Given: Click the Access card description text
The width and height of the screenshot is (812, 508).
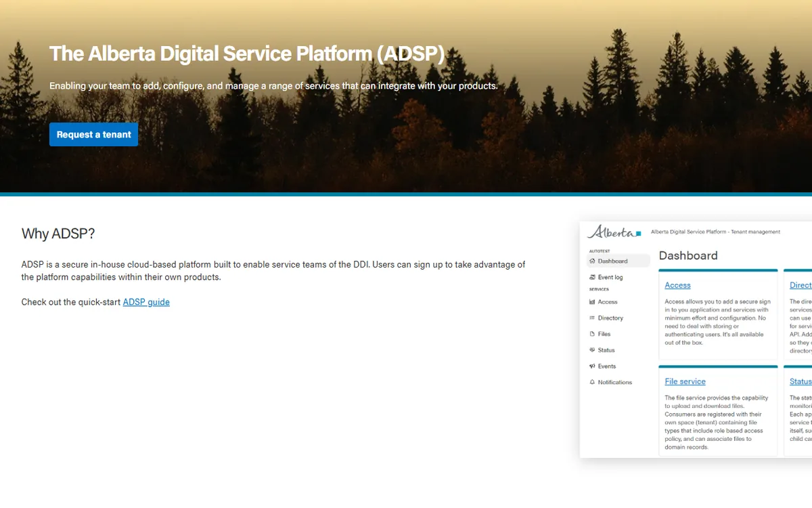Looking at the screenshot, I should coord(717,322).
